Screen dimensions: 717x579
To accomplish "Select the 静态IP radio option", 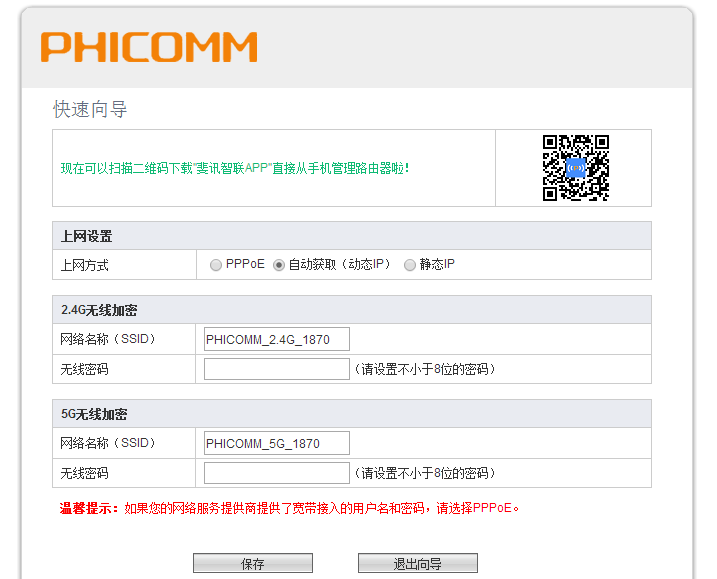I will click(x=410, y=265).
